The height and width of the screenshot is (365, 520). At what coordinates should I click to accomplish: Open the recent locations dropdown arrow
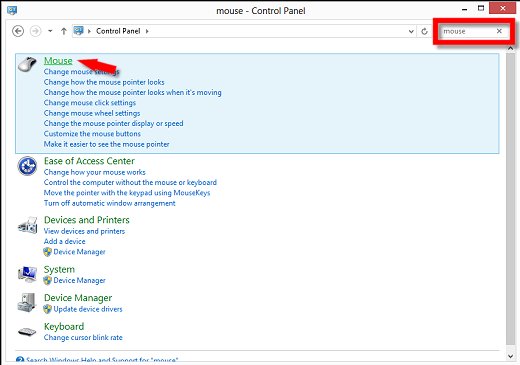tap(50, 31)
